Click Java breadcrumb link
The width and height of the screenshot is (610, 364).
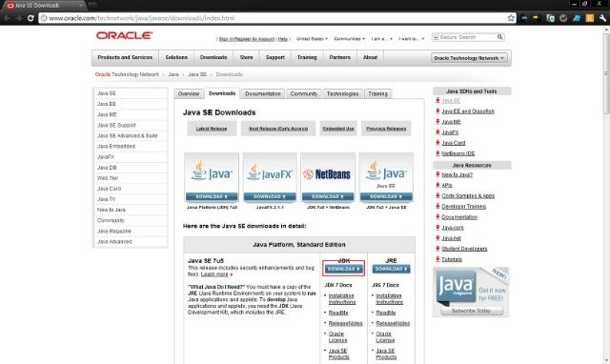click(173, 74)
